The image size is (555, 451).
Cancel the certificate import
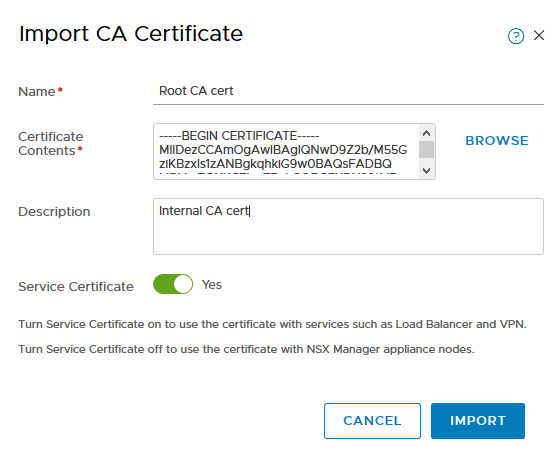(372, 421)
